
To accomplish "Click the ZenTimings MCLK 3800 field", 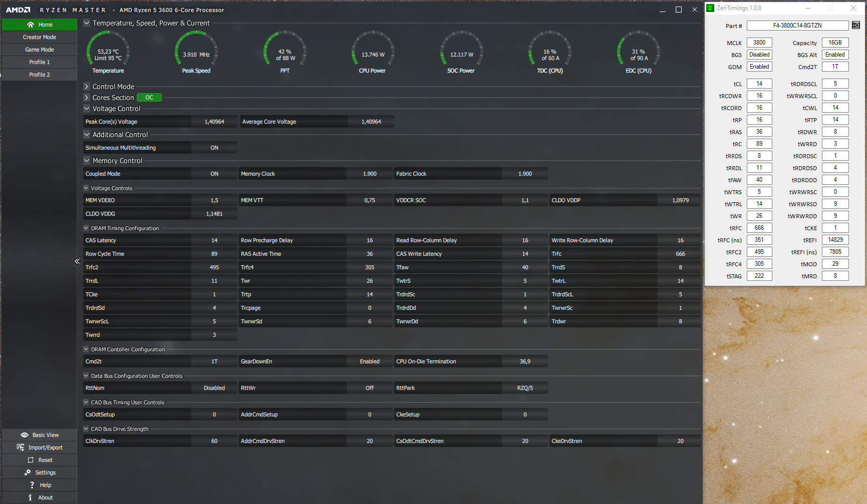I will tap(759, 43).
